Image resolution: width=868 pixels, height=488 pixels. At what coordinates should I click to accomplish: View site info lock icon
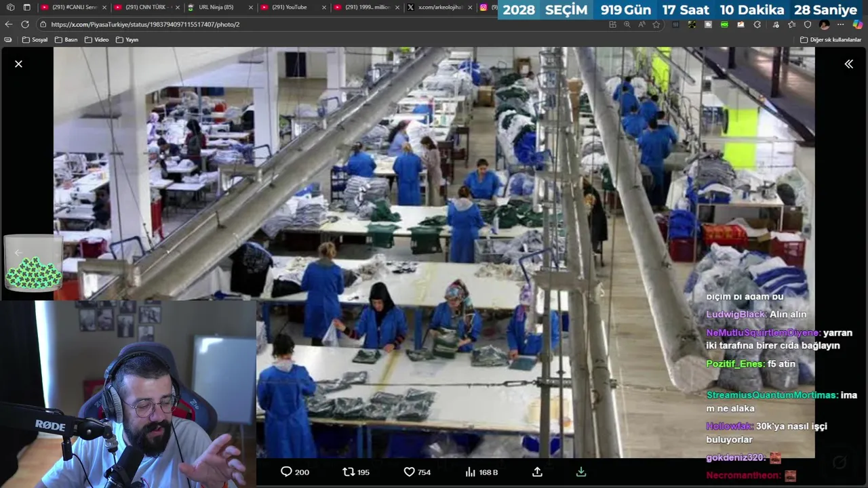(x=43, y=24)
